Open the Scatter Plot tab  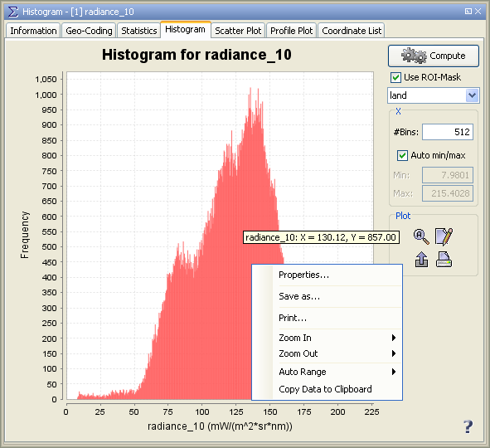[238, 31]
